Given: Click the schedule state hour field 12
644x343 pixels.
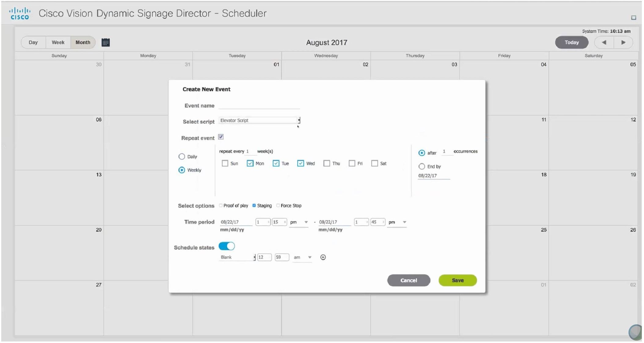Looking at the screenshot, I should (264, 257).
